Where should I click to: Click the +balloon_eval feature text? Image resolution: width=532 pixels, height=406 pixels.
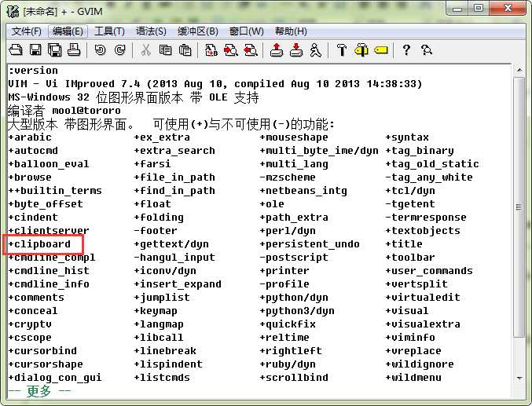pyautogui.click(x=49, y=164)
